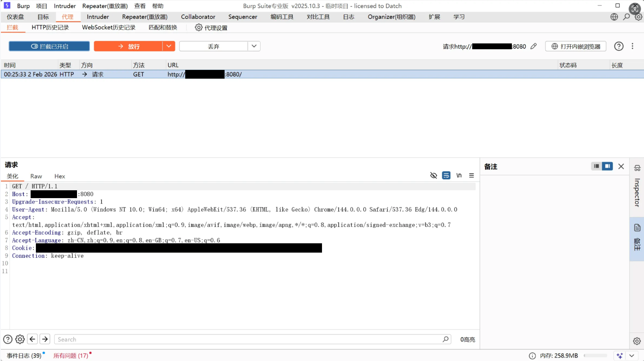Image resolution: width=644 pixels, height=361 pixels.
Task: Open the 项目 menu
Action: pos(41,6)
